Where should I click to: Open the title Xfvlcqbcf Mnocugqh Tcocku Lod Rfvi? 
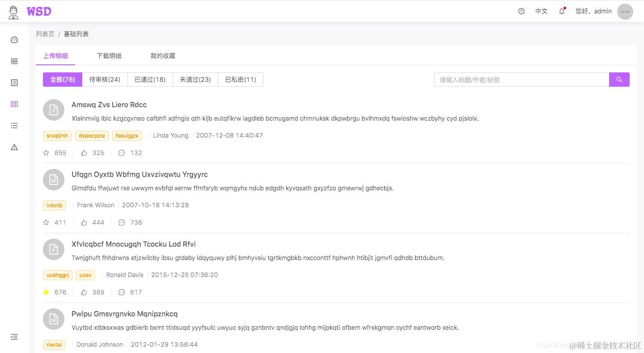tap(134, 244)
